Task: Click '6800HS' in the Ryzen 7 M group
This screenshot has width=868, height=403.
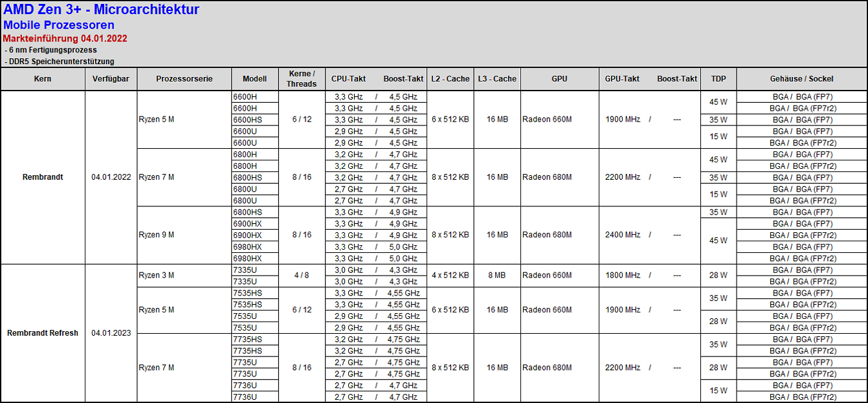Action: pos(255,177)
